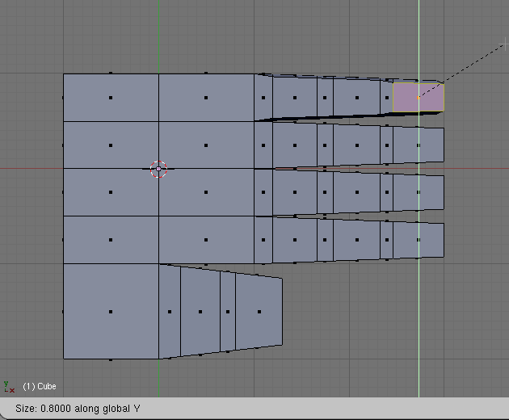
Task: Click the red-white 3D cursor circle
Action: (x=158, y=169)
